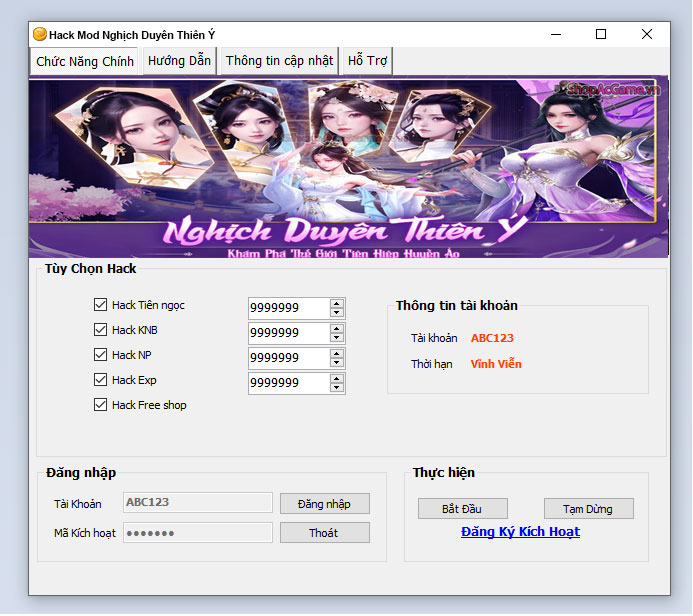Image resolution: width=693 pixels, height=616 pixels.
Task: Select the Hỗ Trợ tab
Action: (x=367, y=61)
